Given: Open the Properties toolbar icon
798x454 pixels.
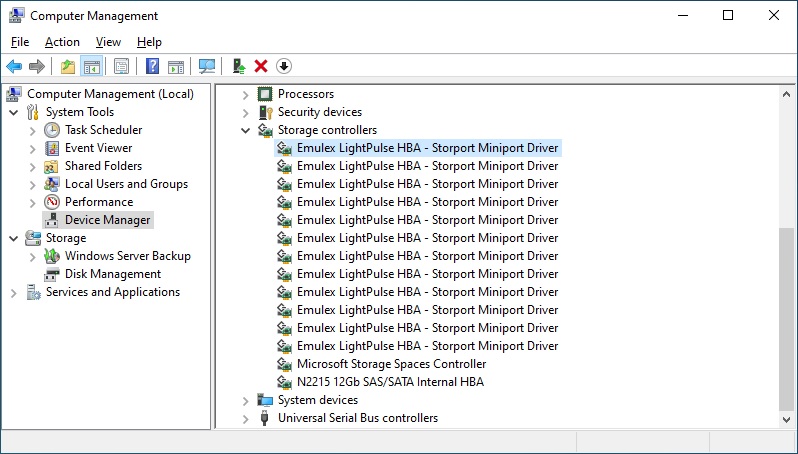Looking at the screenshot, I should point(121,66).
